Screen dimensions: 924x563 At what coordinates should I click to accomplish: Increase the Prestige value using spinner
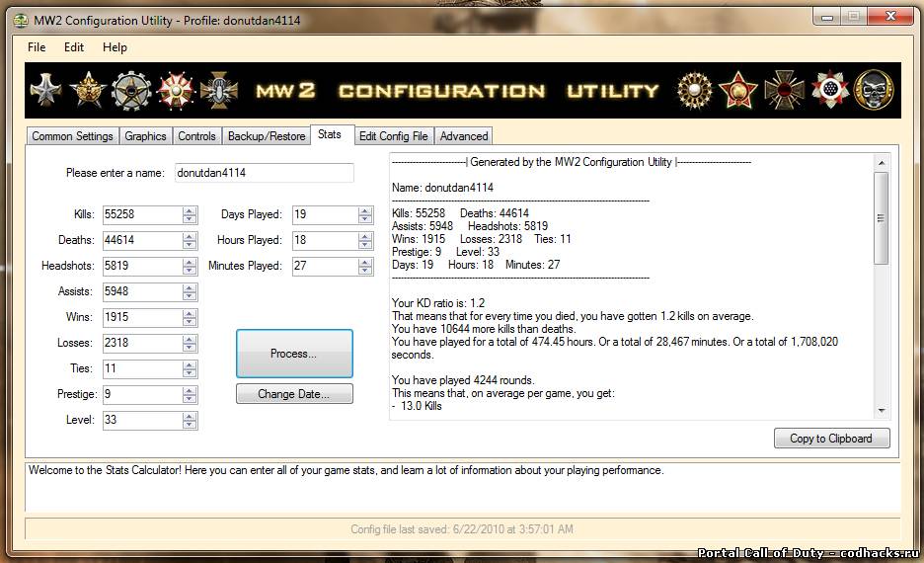[x=190, y=390]
